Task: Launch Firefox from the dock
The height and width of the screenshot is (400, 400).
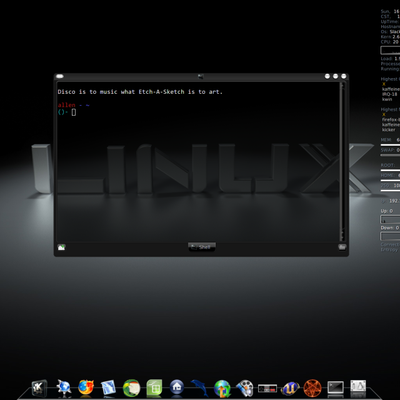Action: point(86,388)
